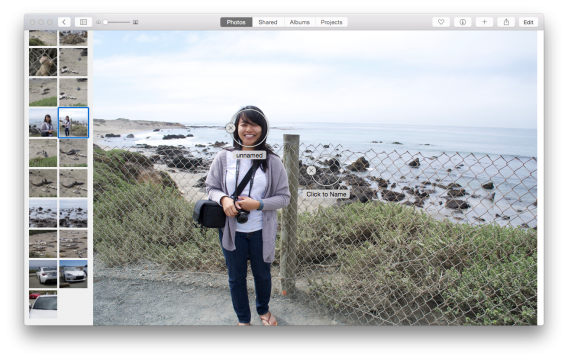Image resolution: width=568 pixels, height=360 pixels.
Task: Dismiss the Click to Name face circle
Action: [x=311, y=170]
